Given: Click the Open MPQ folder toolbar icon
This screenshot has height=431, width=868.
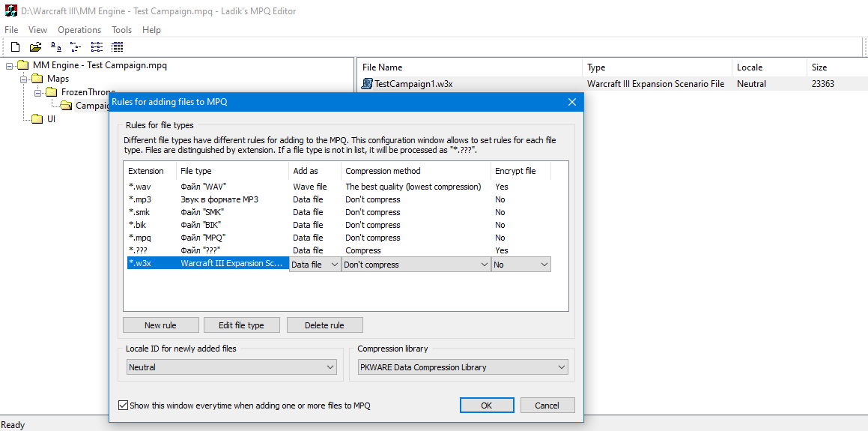Looking at the screenshot, I should (35, 47).
